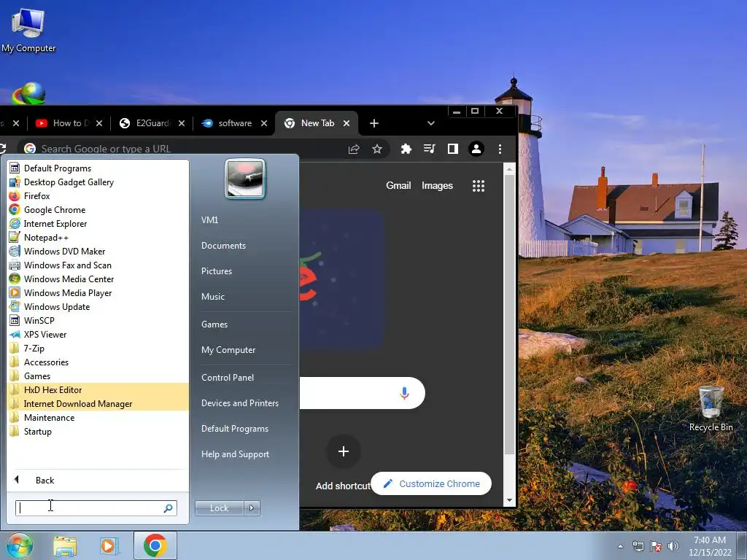Click Customize Chrome button
The height and width of the screenshot is (560, 747).
[431, 483]
